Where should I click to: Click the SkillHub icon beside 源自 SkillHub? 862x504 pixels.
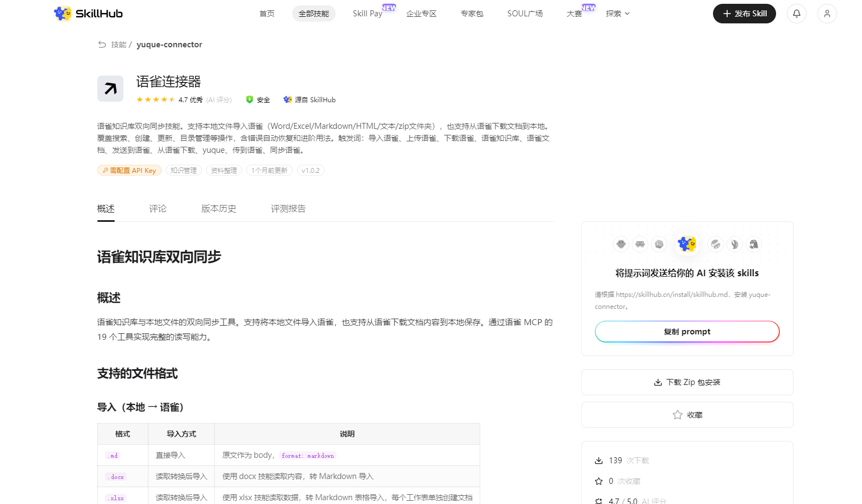click(288, 99)
